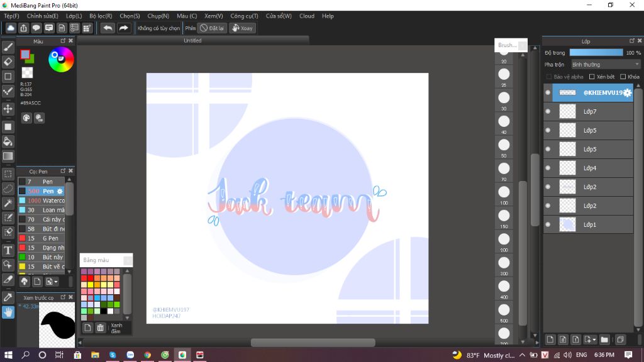Screen dimensions: 644x362
Task: Toggle the Xén bớt checkbox
Action: click(x=592, y=77)
